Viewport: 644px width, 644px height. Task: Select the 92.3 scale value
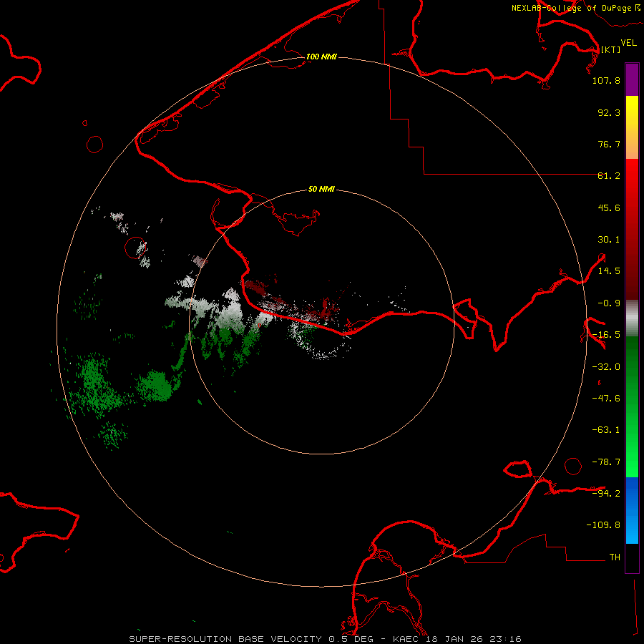pyautogui.click(x=609, y=112)
